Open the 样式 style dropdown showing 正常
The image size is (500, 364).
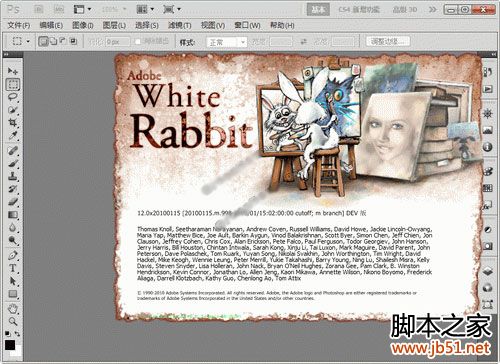point(227,42)
